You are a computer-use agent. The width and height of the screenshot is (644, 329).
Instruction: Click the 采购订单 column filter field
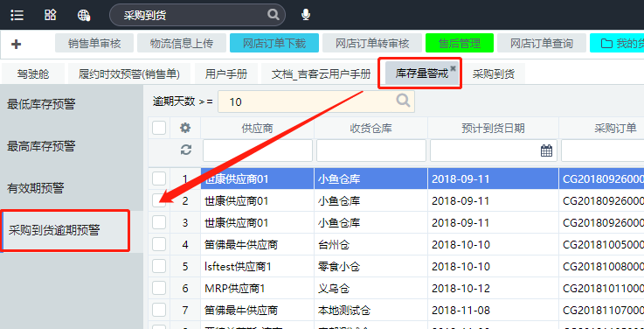[603, 150]
